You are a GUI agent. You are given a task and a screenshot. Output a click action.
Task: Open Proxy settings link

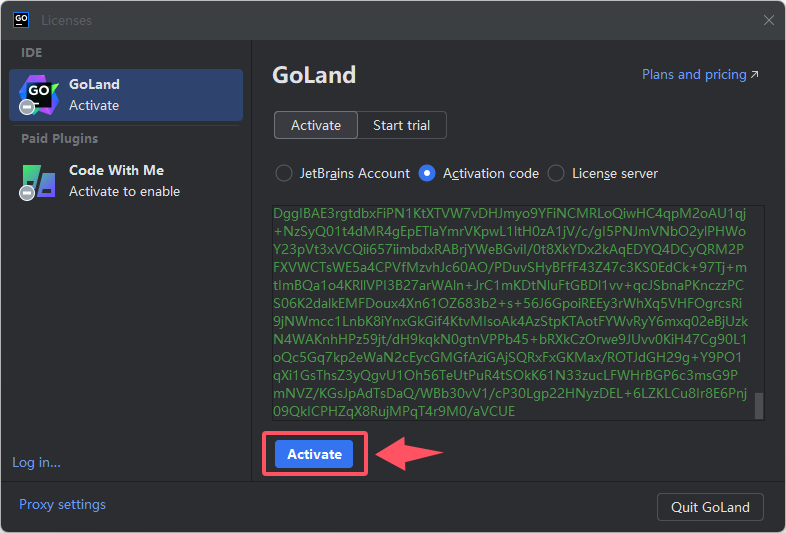click(62, 504)
